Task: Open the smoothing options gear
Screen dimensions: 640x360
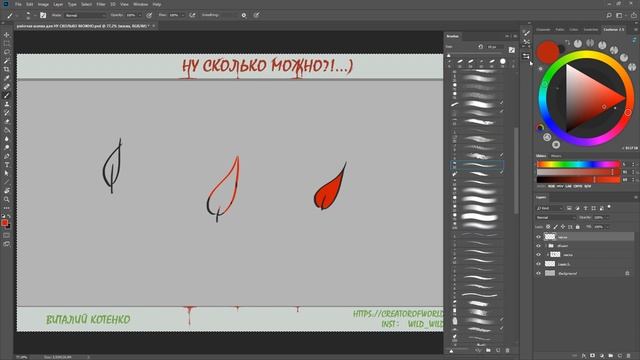Action: pos(244,15)
